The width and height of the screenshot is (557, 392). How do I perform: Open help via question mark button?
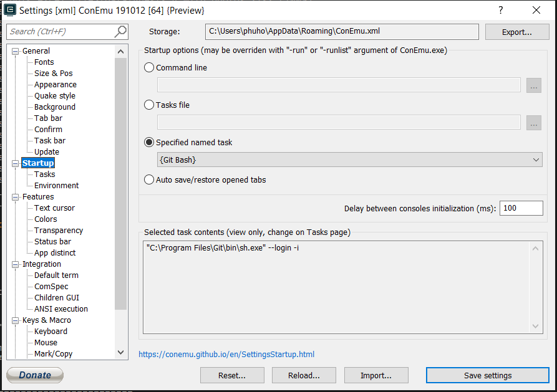pyautogui.click(x=500, y=10)
